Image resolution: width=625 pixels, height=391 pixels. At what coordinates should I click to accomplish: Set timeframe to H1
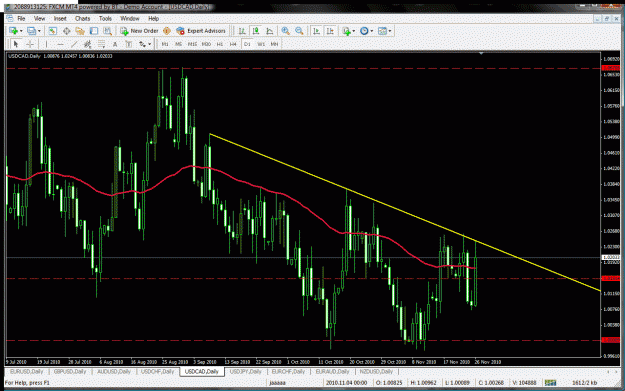tap(220, 44)
